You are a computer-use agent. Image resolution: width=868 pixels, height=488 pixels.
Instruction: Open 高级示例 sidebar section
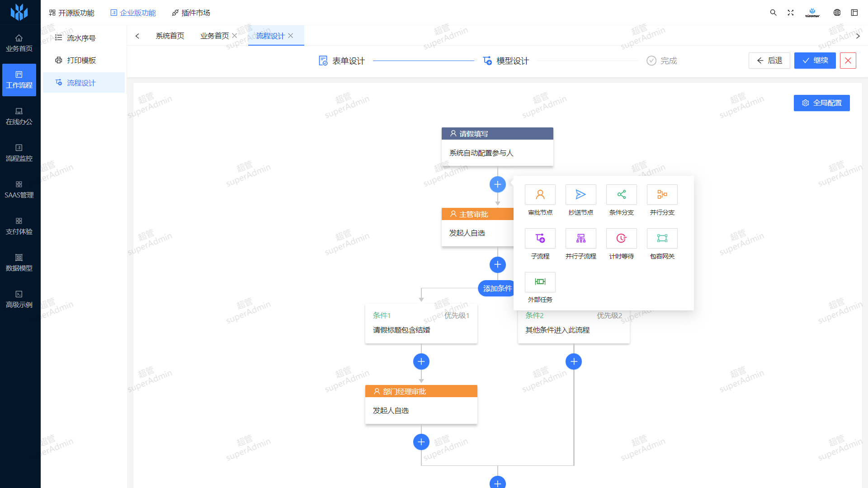(19, 300)
